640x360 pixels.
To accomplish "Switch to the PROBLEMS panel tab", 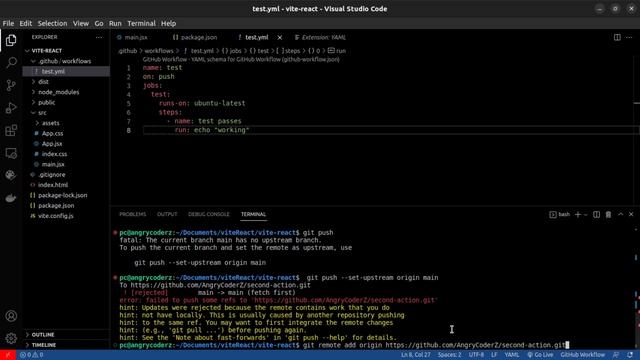I will [132, 214].
